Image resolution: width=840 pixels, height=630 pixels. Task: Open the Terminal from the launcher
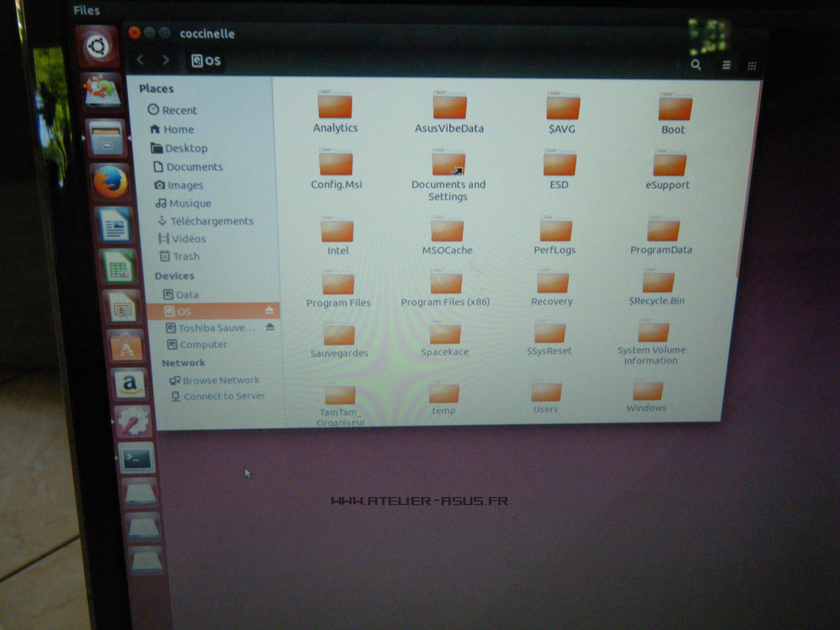(136, 459)
